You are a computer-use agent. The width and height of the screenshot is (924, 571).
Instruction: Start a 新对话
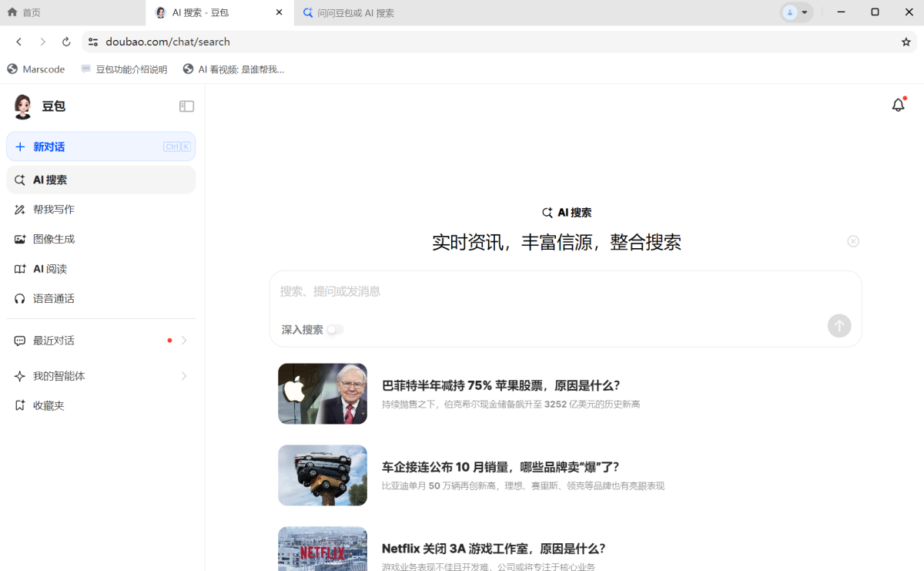(x=49, y=146)
